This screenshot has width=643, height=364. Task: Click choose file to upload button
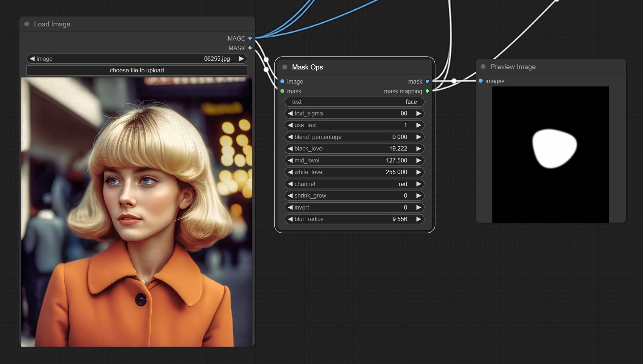tap(137, 70)
